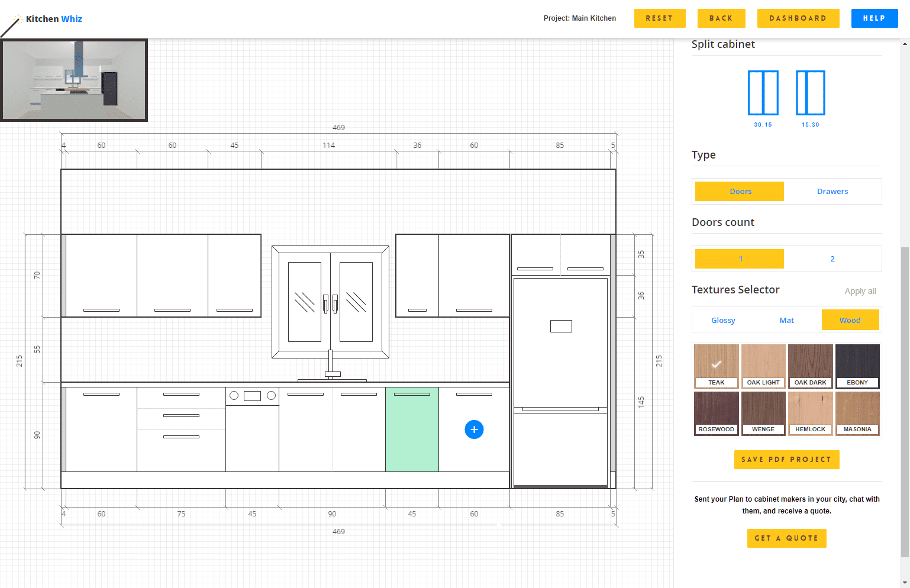Viewport: 910px width, 588px height.
Task: Click the Get a Quote button
Action: point(786,538)
